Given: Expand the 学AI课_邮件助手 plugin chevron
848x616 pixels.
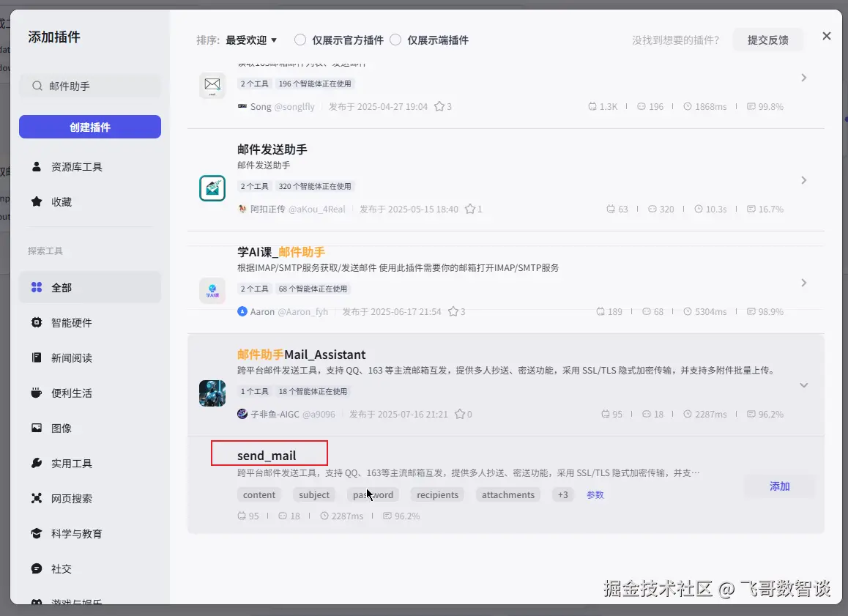Looking at the screenshot, I should pos(803,283).
